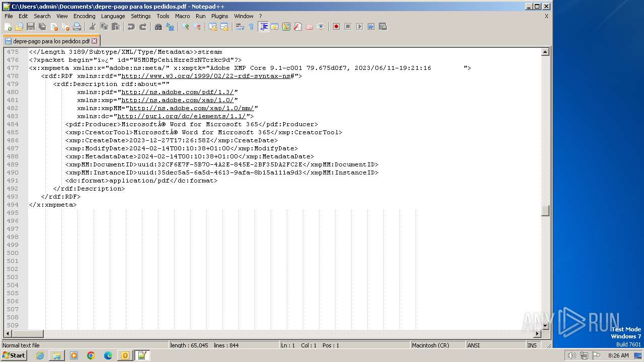
Task: Open the Language menu
Action: point(113,16)
